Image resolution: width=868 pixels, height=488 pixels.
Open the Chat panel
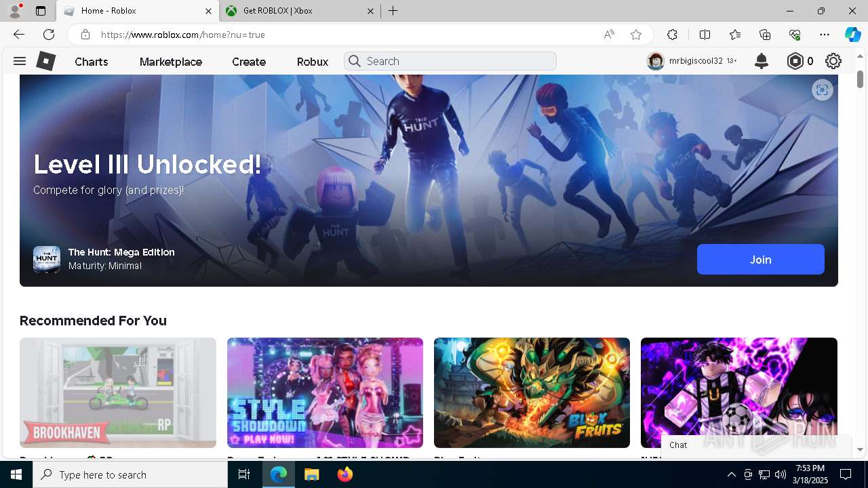(756, 445)
